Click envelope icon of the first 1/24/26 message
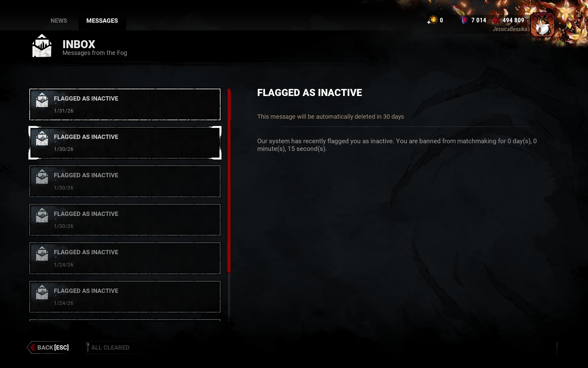Viewport: 588px width, 368px height. (x=42, y=254)
